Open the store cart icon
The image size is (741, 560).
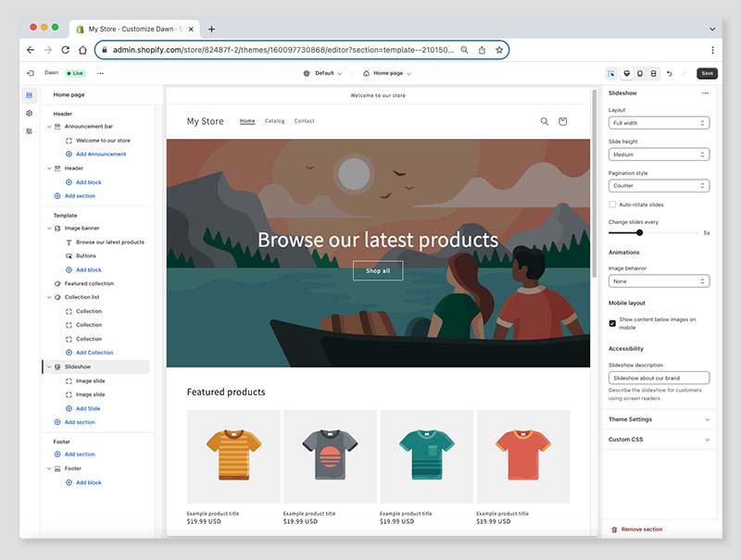pyautogui.click(x=563, y=121)
